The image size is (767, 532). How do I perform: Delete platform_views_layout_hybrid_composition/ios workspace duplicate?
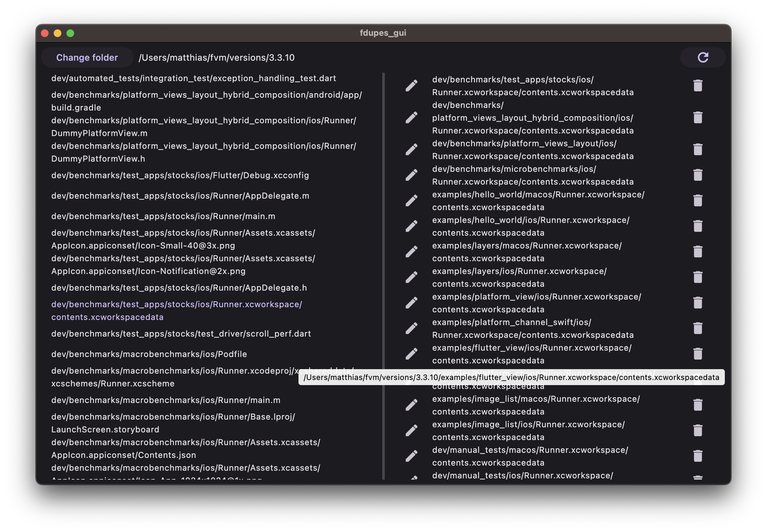pos(698,118)
